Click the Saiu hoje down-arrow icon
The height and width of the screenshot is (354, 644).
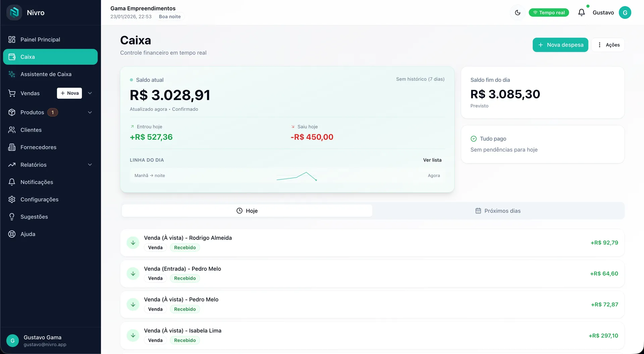point(293,127)
